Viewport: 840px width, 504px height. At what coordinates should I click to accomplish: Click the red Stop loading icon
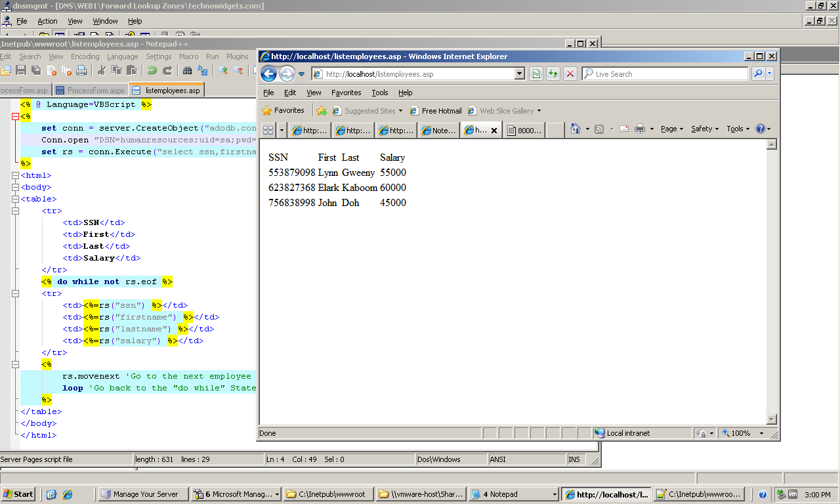[570, 74]
